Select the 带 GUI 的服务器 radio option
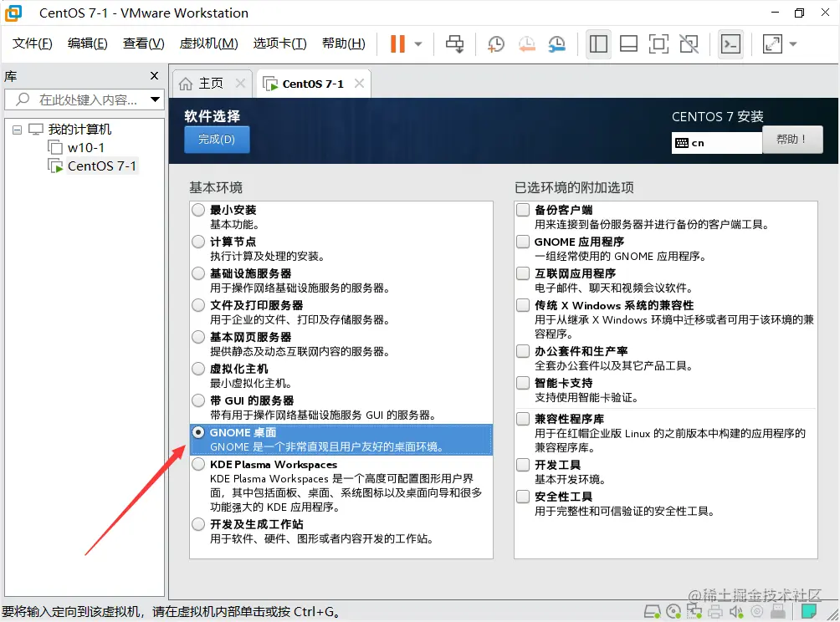The width and height of the screenshot is (840, 622). pos(198,400)
